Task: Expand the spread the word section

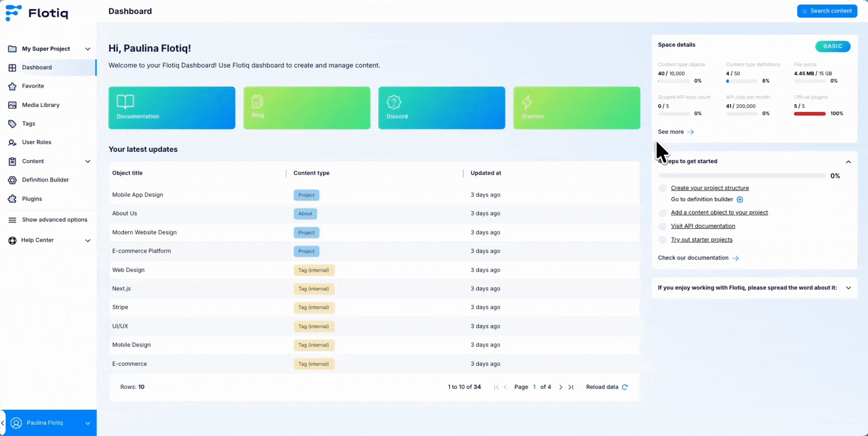Action: 848,288
